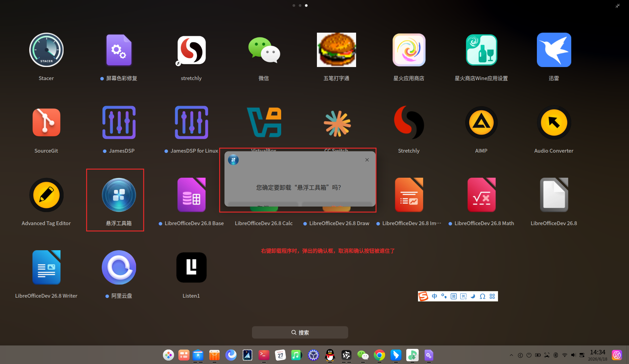This screenshot has height=364, width=629.
Task: Open 微信 from the launcher grid
Action: click(x=264, y=50)
